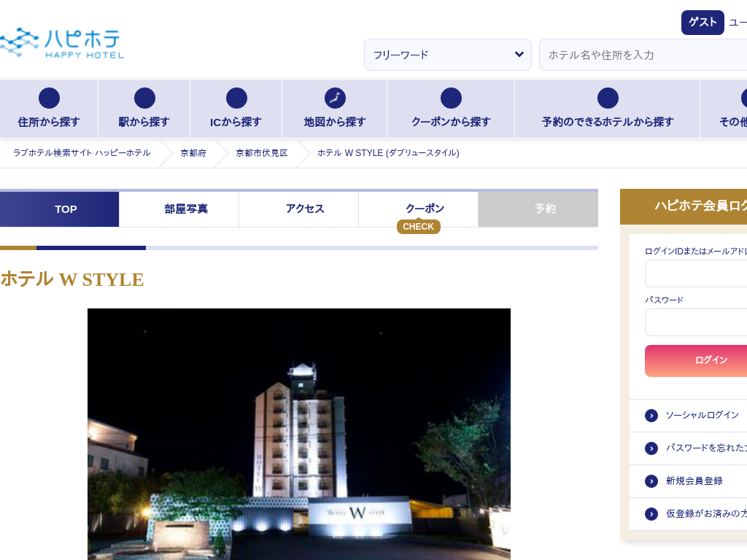Click the Happy Hotel logo
747x560 pixels.
[x=62, y=43]
